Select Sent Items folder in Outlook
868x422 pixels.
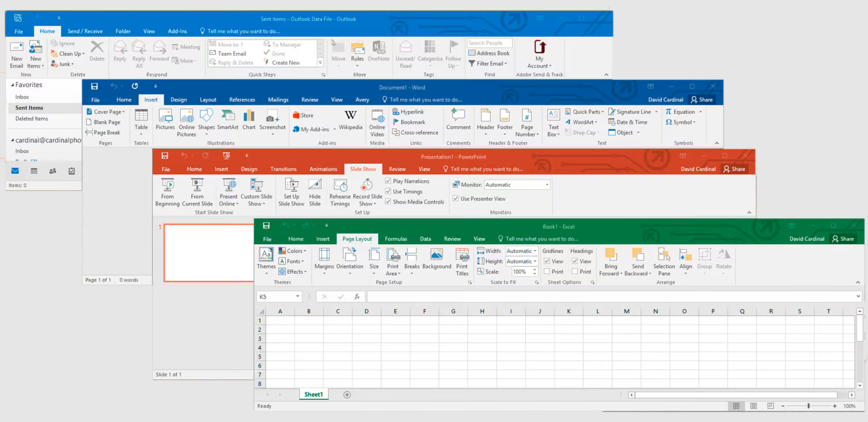(x=29, y=108)
